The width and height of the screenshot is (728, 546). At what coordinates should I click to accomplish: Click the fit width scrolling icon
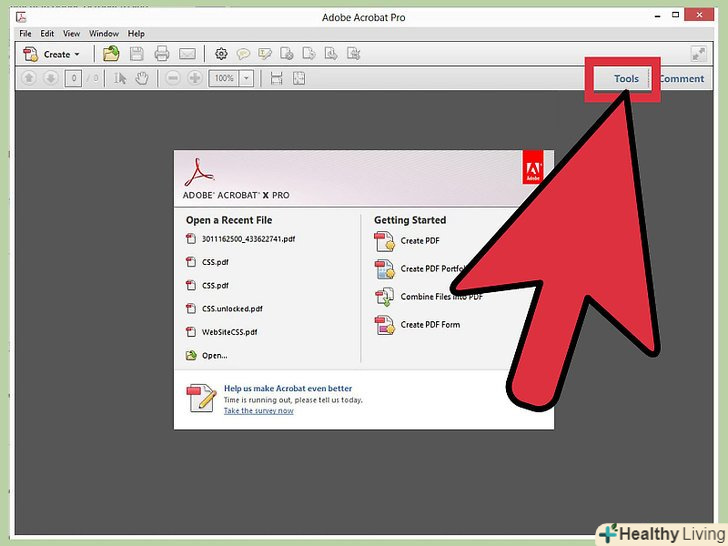[x=276, y=78]
